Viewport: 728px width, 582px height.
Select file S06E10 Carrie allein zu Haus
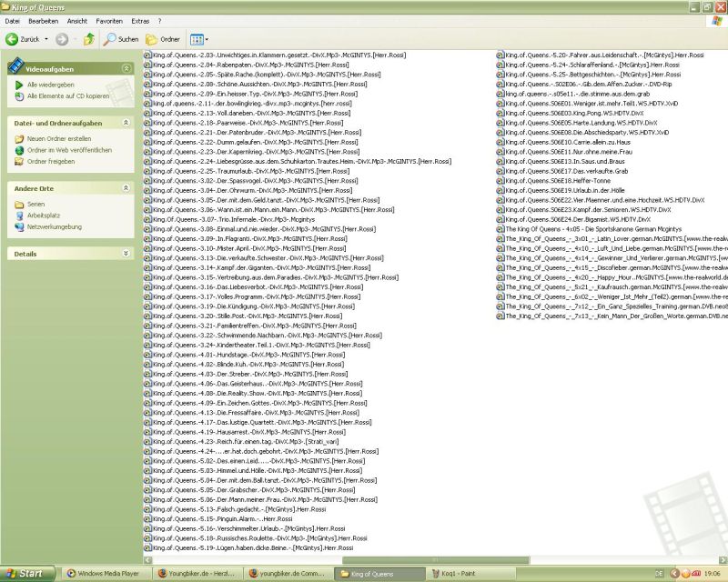pos(567,142)
